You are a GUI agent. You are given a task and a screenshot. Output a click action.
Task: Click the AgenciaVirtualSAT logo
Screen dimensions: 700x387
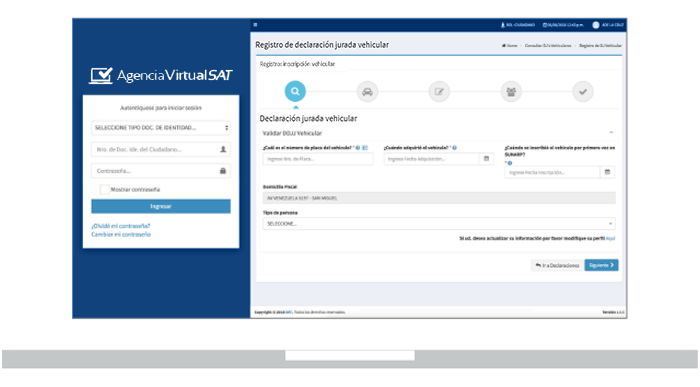pos(161,75)
